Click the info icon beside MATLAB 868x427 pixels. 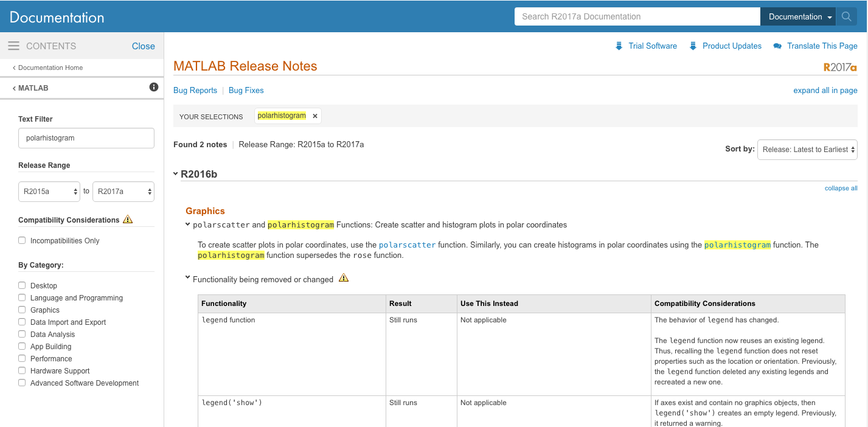tap(154, 88)
